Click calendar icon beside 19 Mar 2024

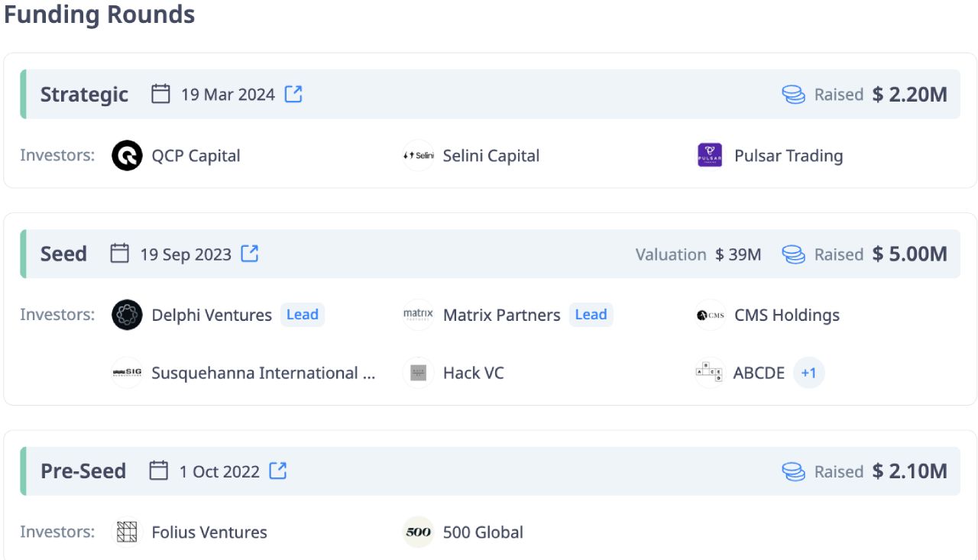point(160,94)
